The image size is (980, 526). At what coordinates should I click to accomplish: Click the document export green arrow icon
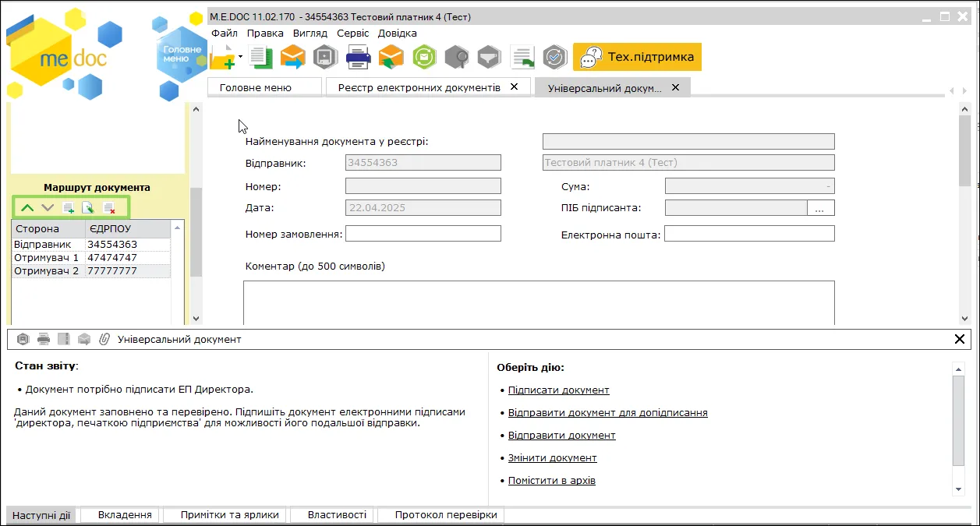click(x=522, y=57)
